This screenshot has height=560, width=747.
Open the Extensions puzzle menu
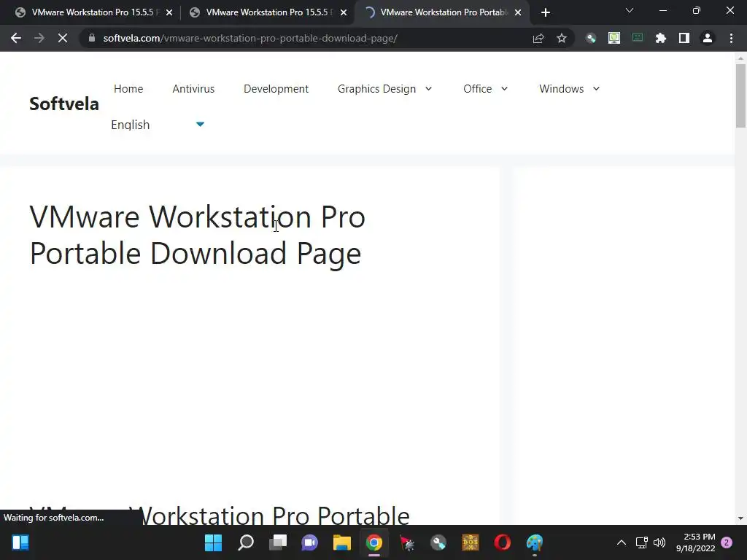(661, 38)
